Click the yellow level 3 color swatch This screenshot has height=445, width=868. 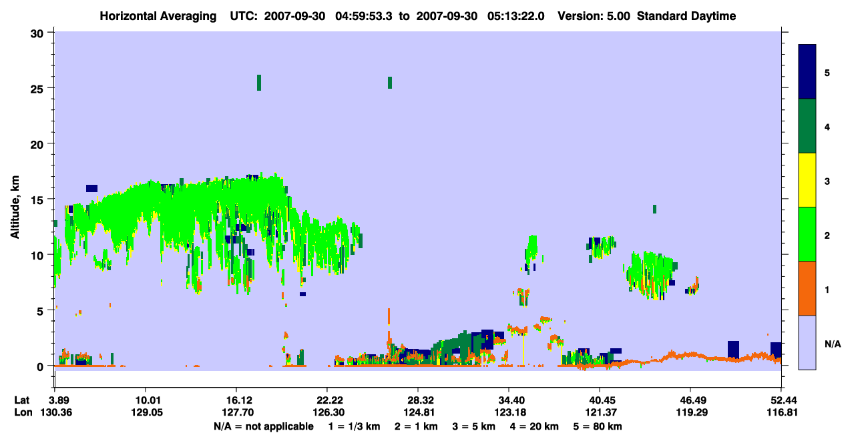click(807, 180)
